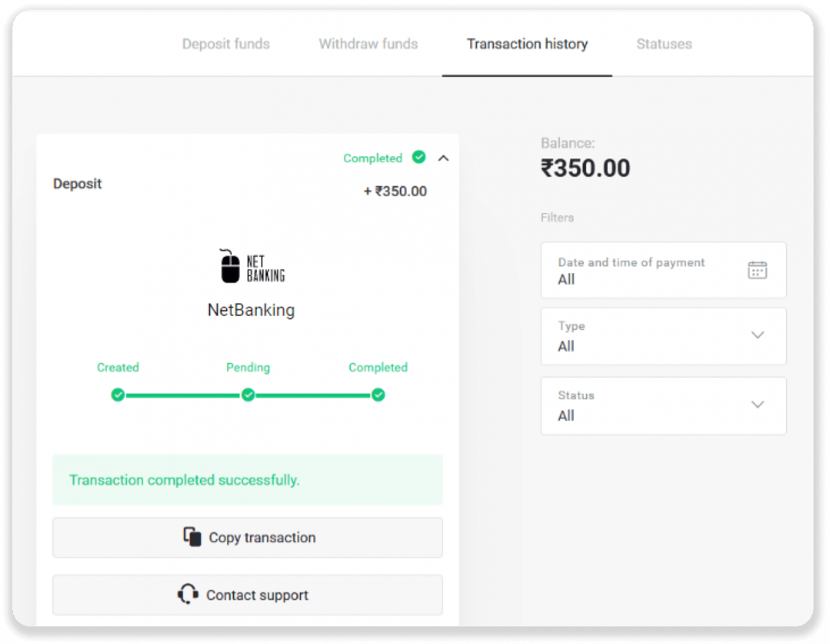
Task: Click the Pending step checkmark
Action: (248, 395)
